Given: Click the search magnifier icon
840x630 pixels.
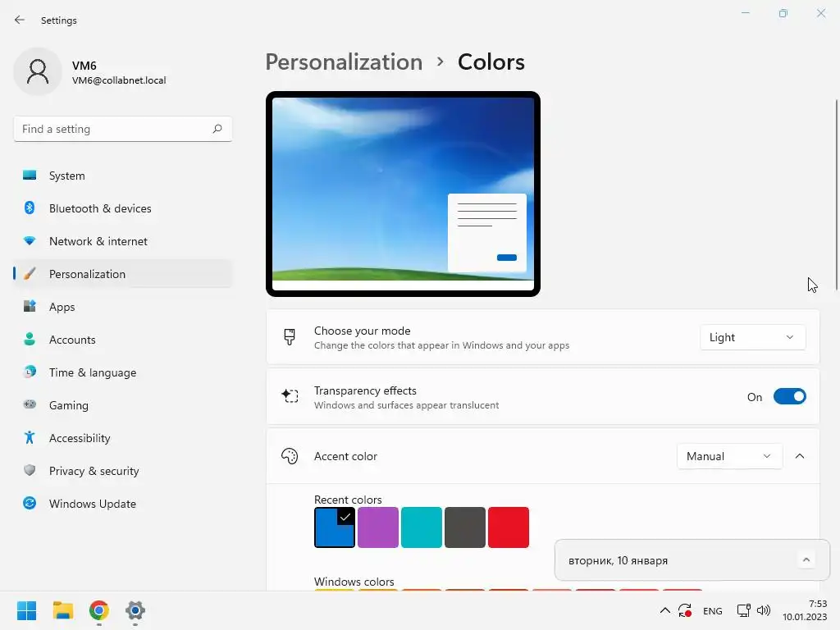Looking at the screenshot, I should pyautogui.click(x=217, y=129).
